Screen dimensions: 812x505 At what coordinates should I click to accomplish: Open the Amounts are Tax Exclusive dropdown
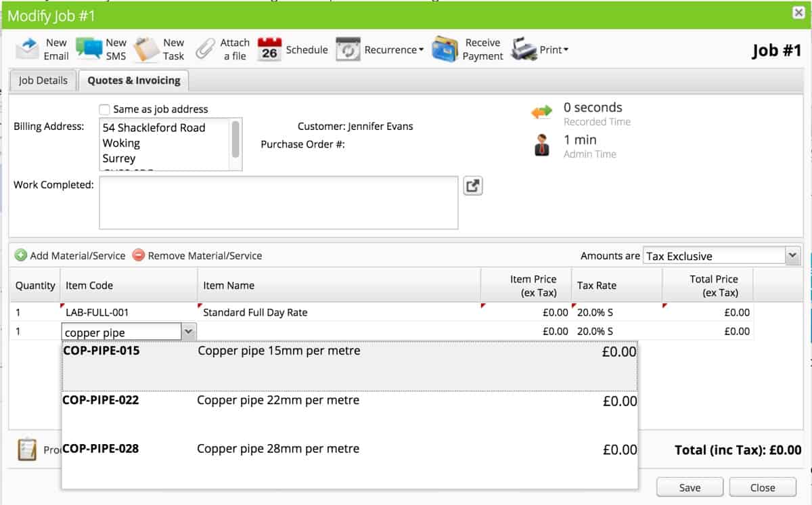pyautogui.click(x=721, y=256)
